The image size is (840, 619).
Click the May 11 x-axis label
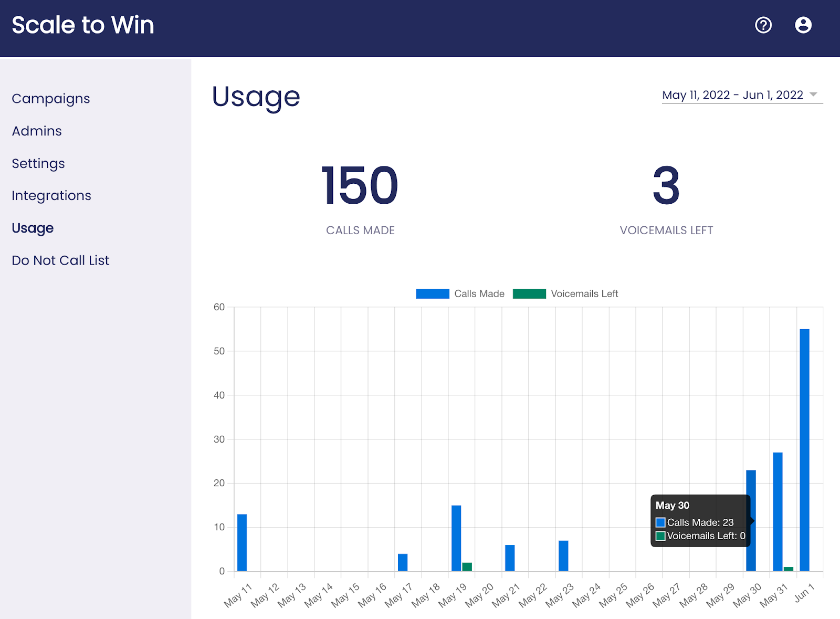tap(238, 595)
